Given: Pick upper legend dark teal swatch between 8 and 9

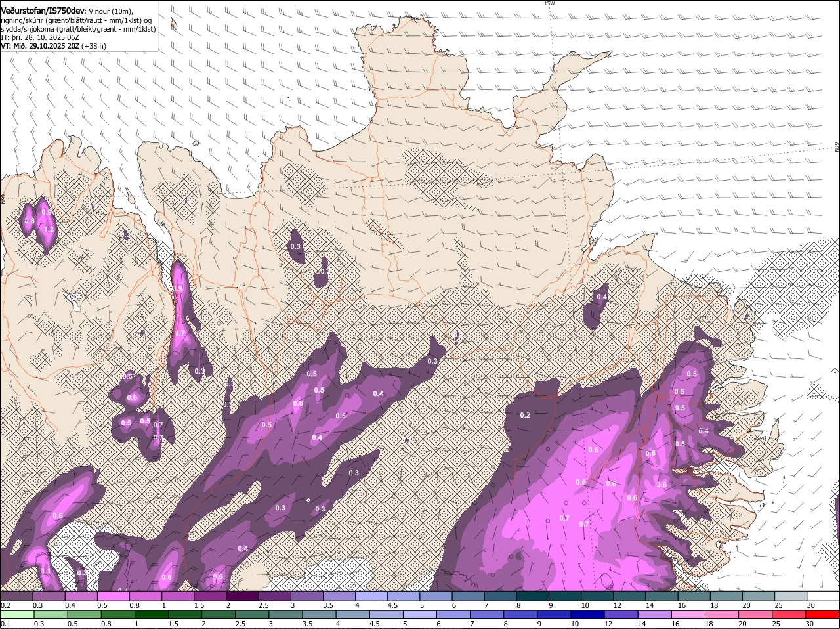Looking at the screenshot, I should (533, 596).
